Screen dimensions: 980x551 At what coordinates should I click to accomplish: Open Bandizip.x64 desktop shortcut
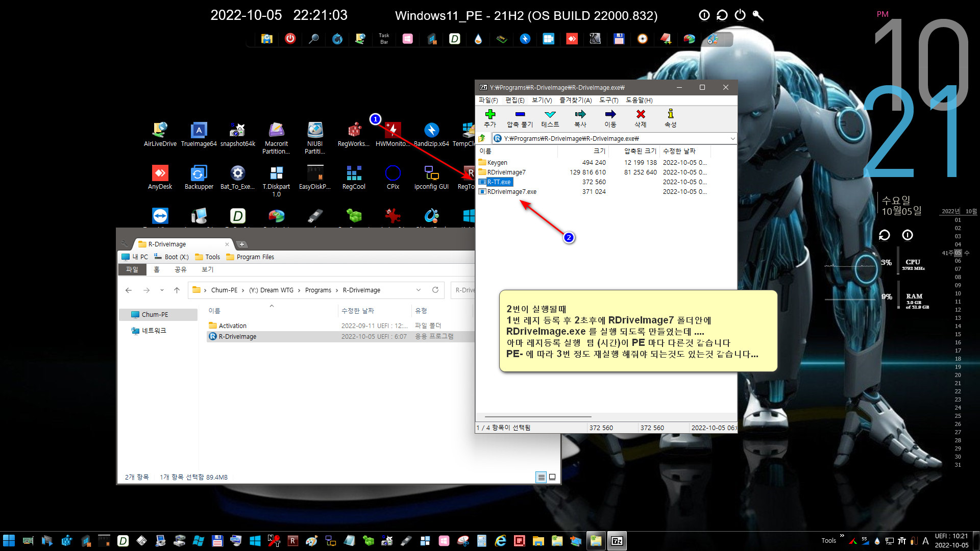431,135
